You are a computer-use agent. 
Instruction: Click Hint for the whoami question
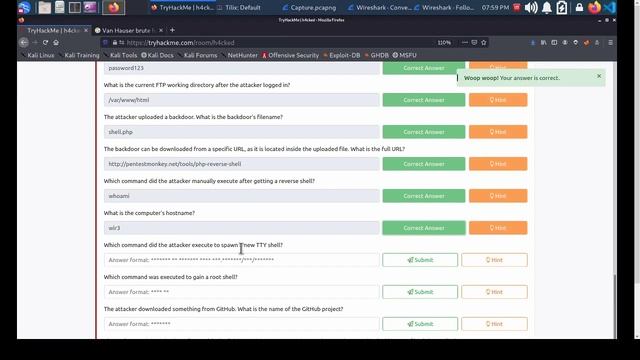[498, 196]
